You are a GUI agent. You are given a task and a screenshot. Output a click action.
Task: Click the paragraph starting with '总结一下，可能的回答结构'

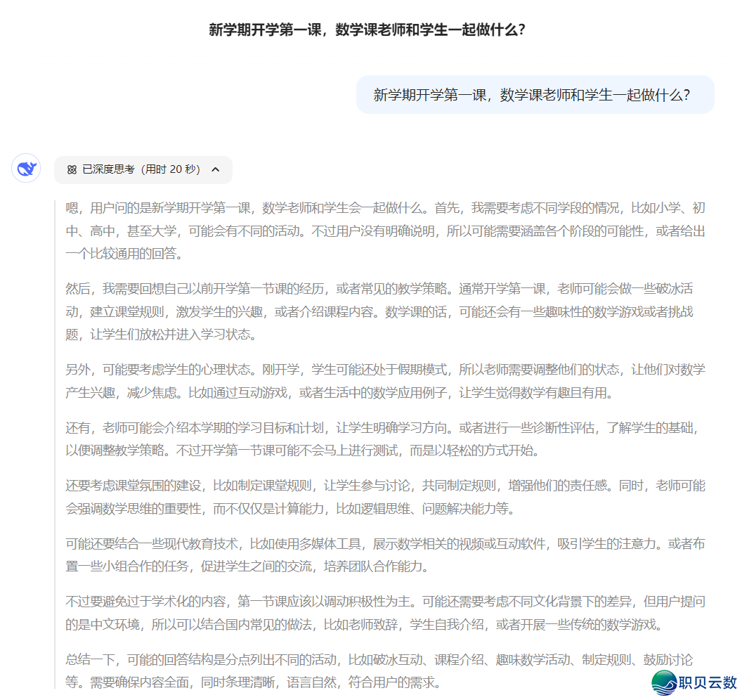(379, 670)
